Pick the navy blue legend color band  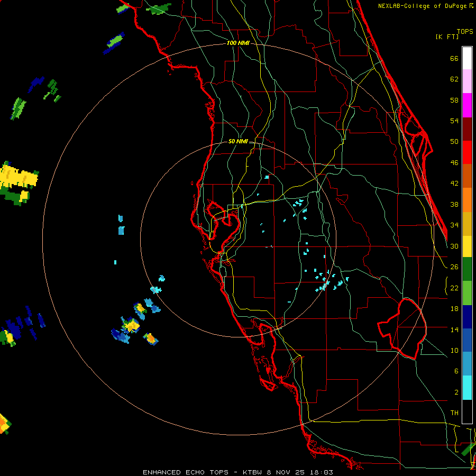click(467, 317)
